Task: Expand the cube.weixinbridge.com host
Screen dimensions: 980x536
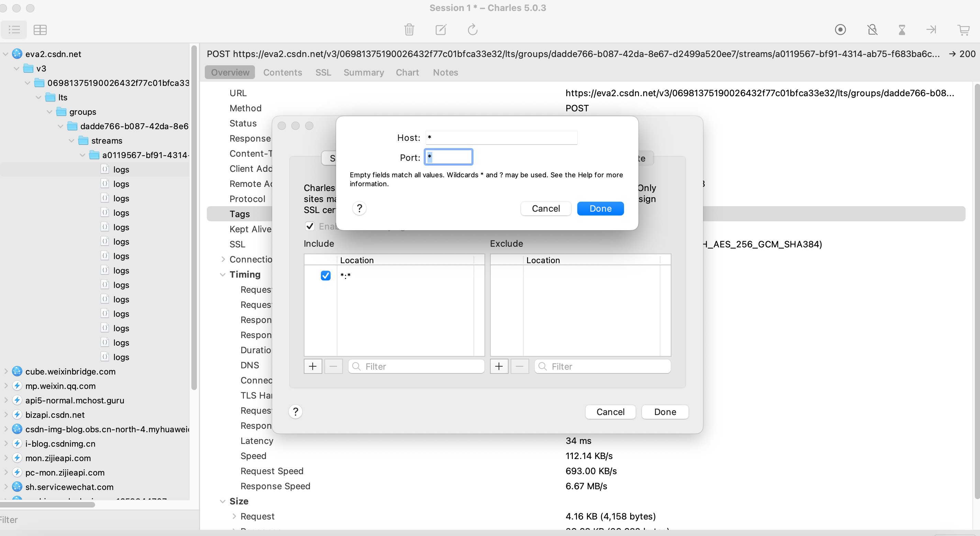Action: (5, 371)
